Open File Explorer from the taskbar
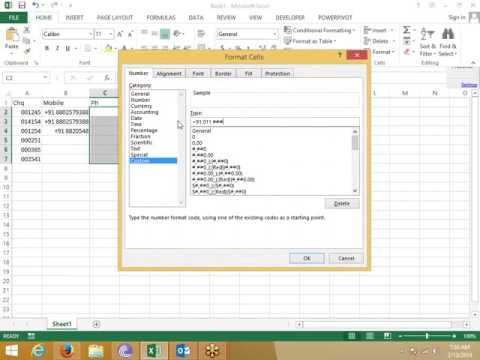 [x=96, y=351]
